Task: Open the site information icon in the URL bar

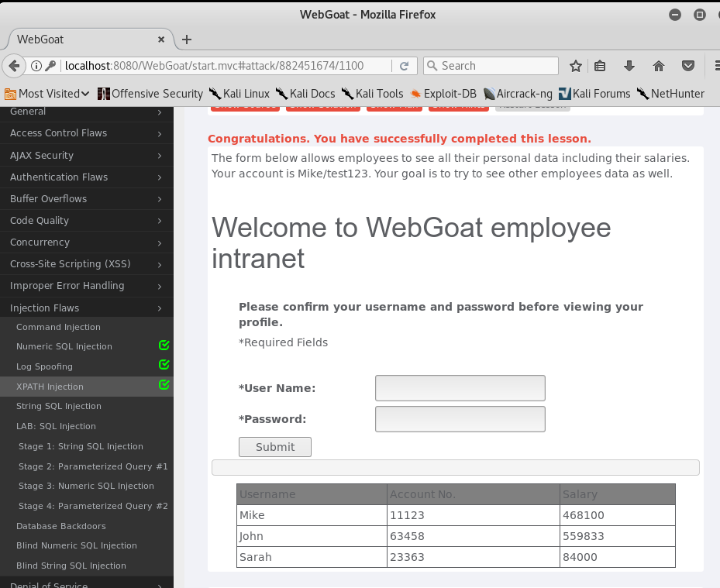Action: (x=36, y=66)
